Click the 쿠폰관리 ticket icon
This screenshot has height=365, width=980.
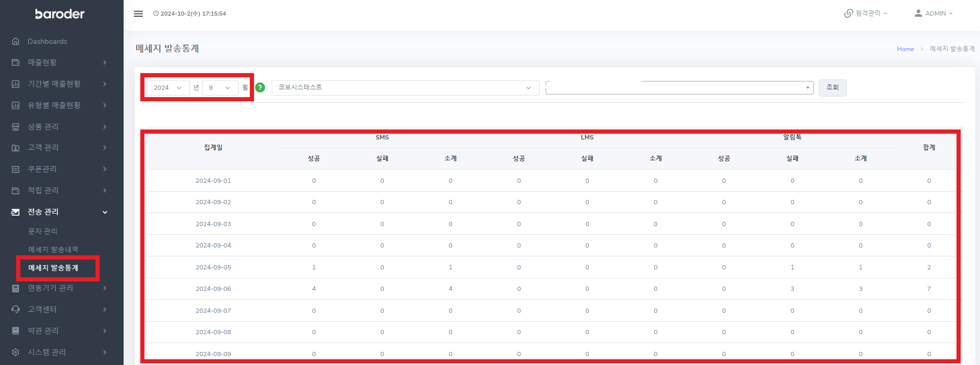click(16, 169)
